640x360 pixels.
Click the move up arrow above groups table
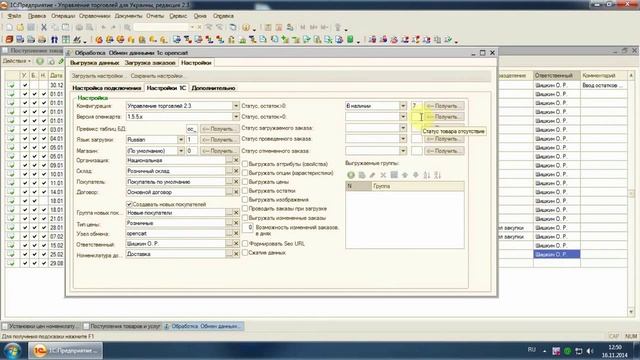(x=405, y=175)
